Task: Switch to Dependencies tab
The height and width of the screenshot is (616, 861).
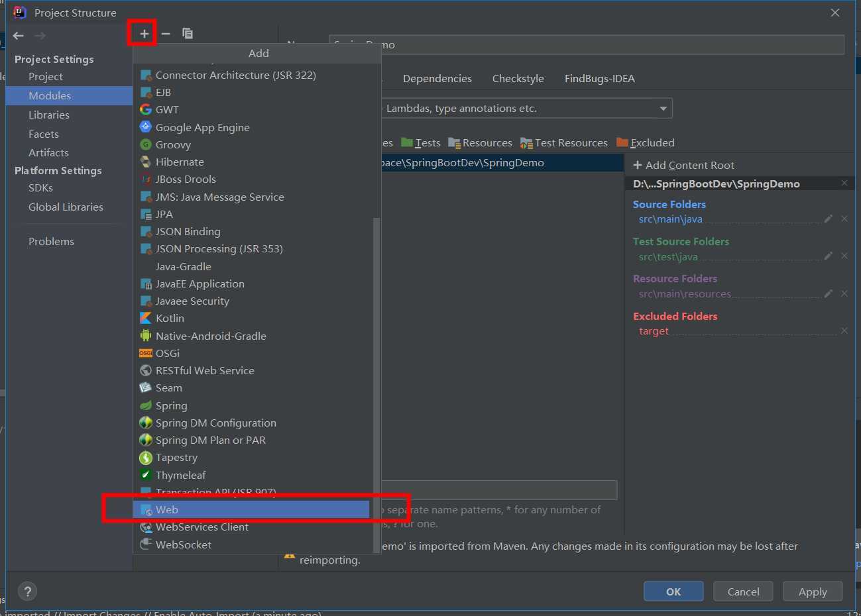Action: (437, 78)
